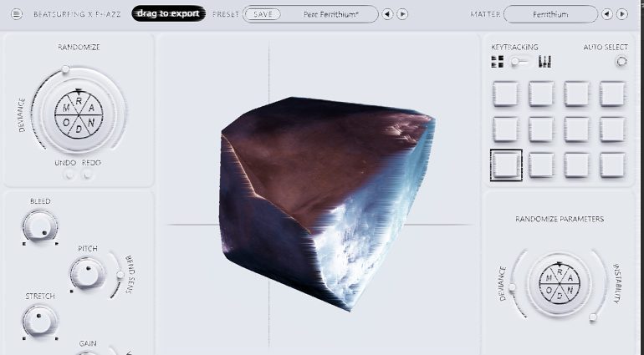Select next matter arrow
The width and height of the screenshot is (644, 355).
tap(622, 14)
